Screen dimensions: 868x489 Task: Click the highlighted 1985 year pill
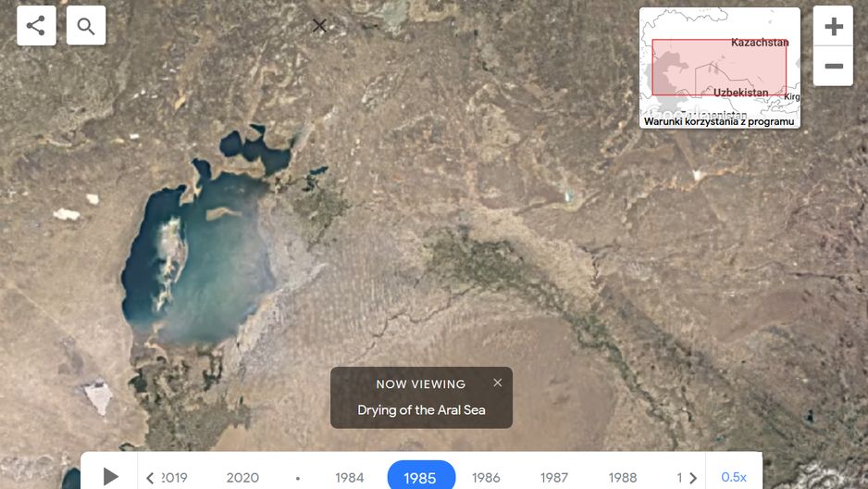tap(421, 476)
